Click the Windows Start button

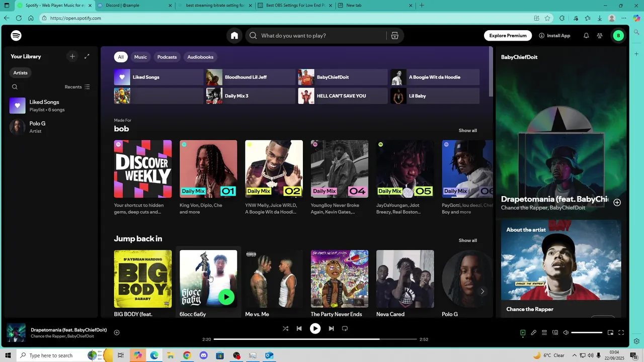pos(8,355)
